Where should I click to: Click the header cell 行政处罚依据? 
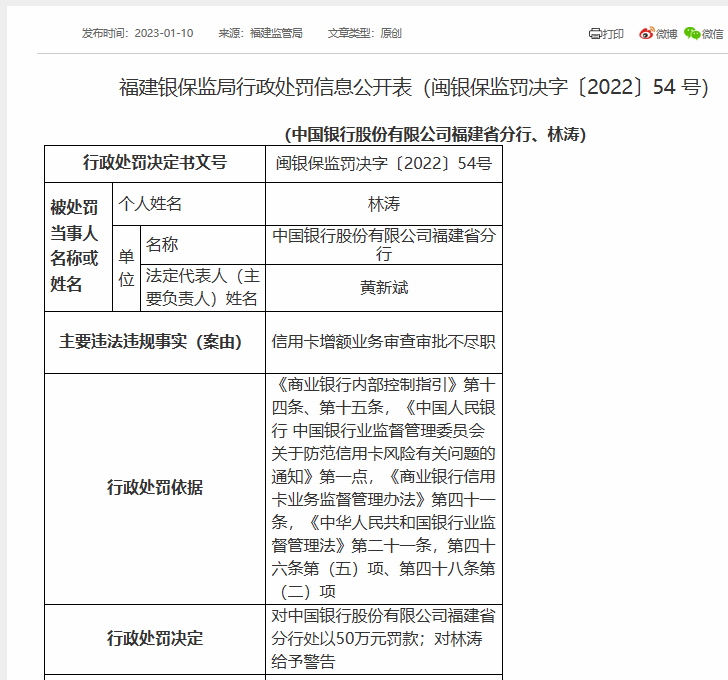click(x=155, y=488)
